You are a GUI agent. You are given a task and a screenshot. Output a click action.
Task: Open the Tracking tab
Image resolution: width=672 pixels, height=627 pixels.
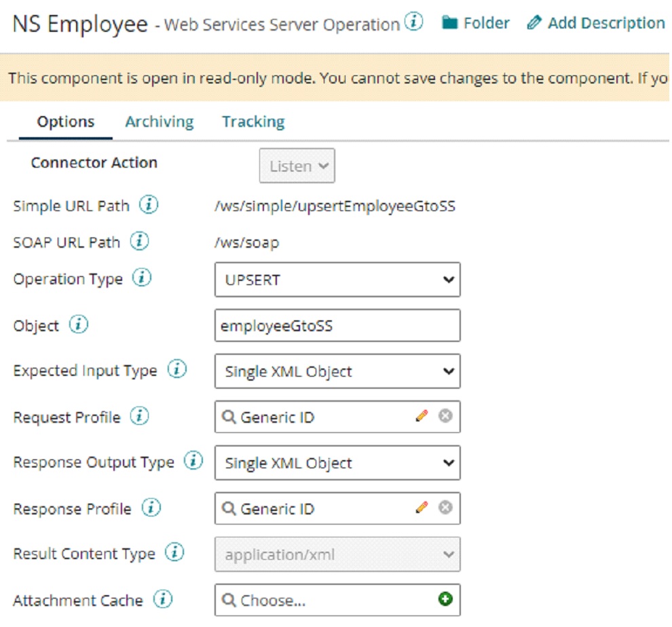253,121
